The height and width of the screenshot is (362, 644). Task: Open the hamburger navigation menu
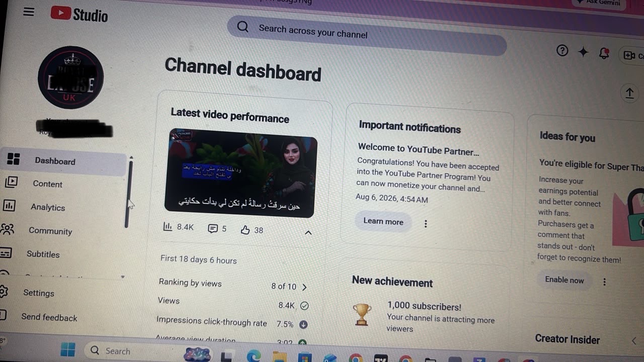tap(29, 12)
